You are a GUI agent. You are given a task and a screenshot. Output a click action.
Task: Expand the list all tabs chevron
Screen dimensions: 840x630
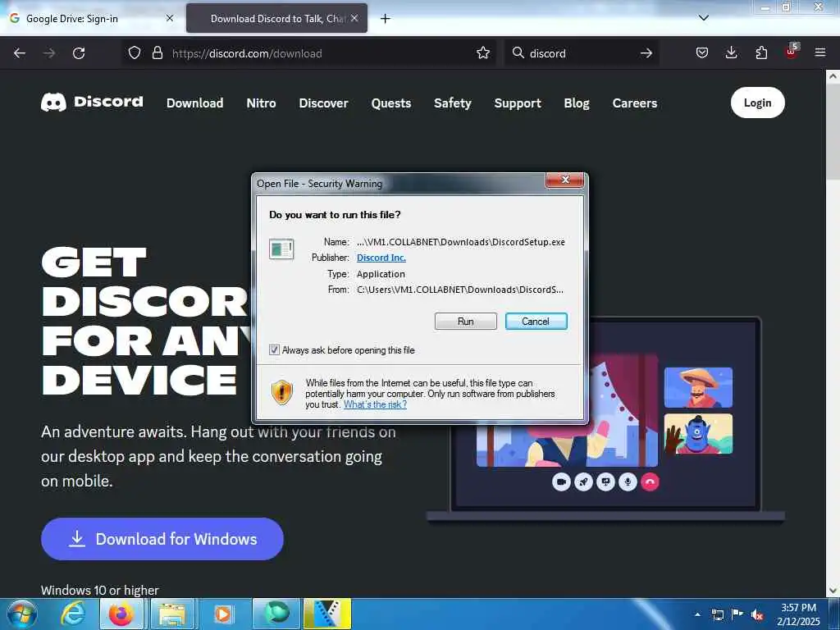coord(704,18)
